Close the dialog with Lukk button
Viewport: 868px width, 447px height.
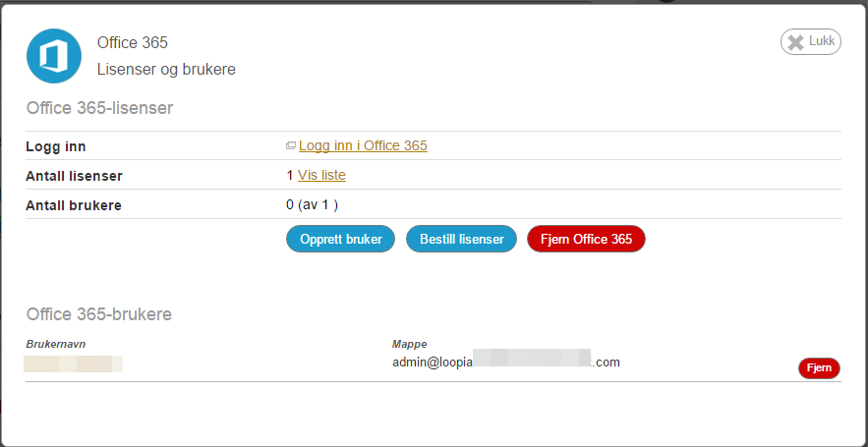click(x=810, y=42)
